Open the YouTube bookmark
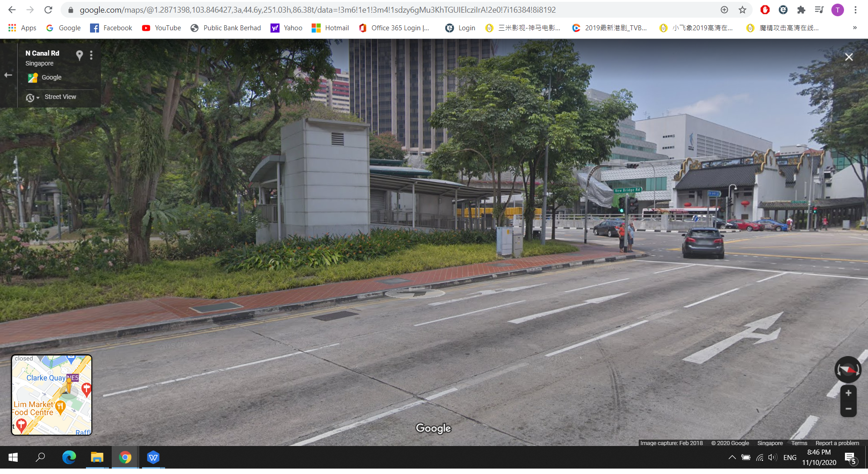The image size is (868, 474). click(x=161, y=28)
